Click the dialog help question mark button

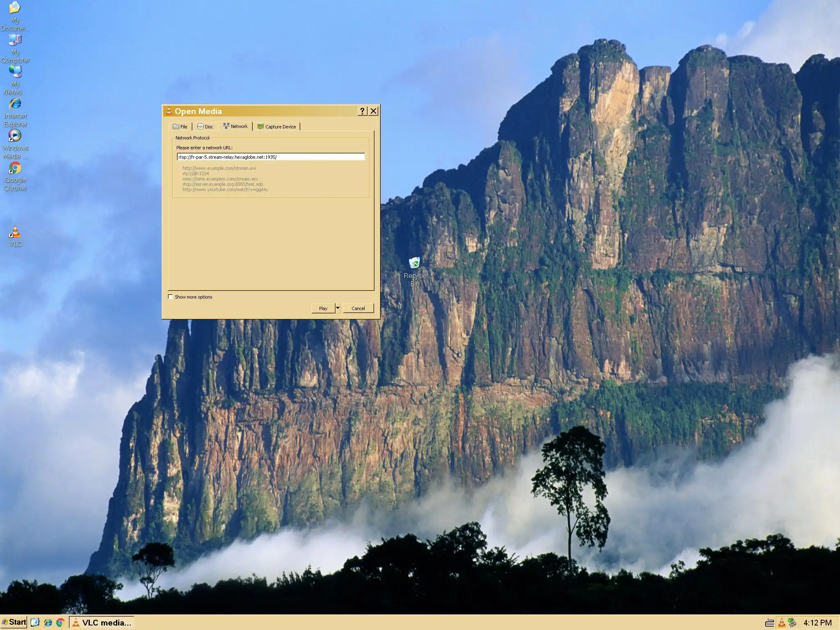[x=362, y=111]
